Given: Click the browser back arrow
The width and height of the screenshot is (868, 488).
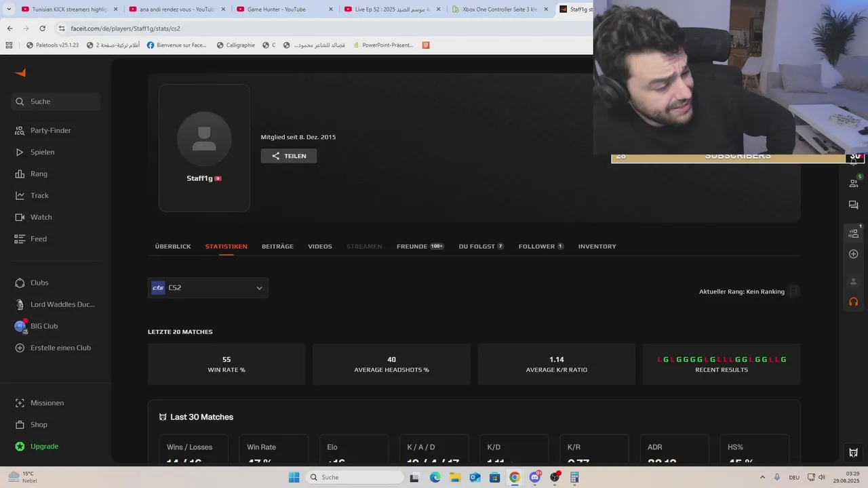Looking at the screenshot, I should (9, 28).
